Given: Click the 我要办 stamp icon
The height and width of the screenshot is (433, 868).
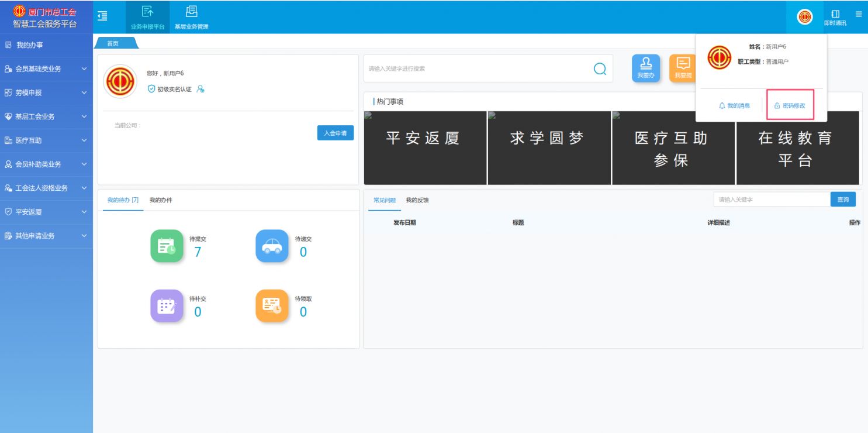Looking at the screenshot, I should pos(646,68).
